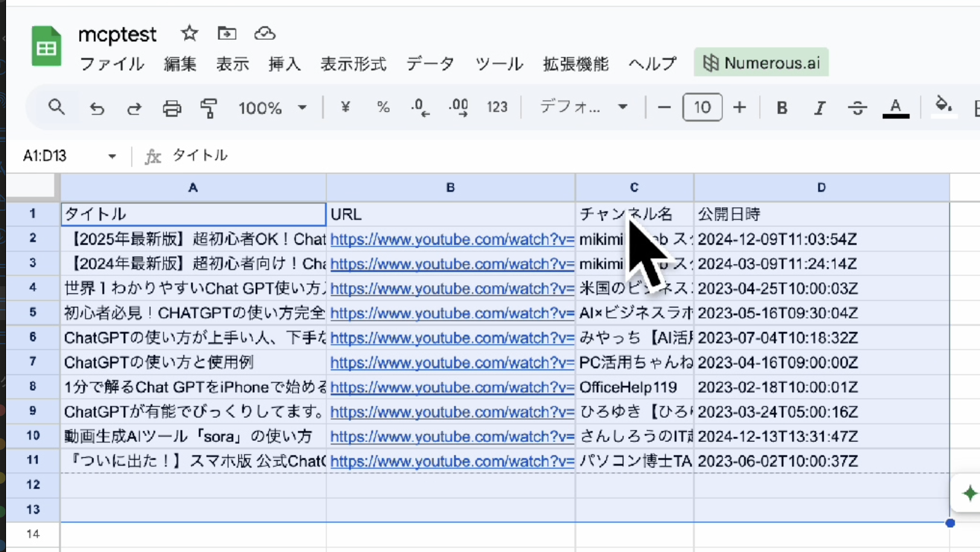Select the paint format roller tool
980x552 pixels.
209,108
